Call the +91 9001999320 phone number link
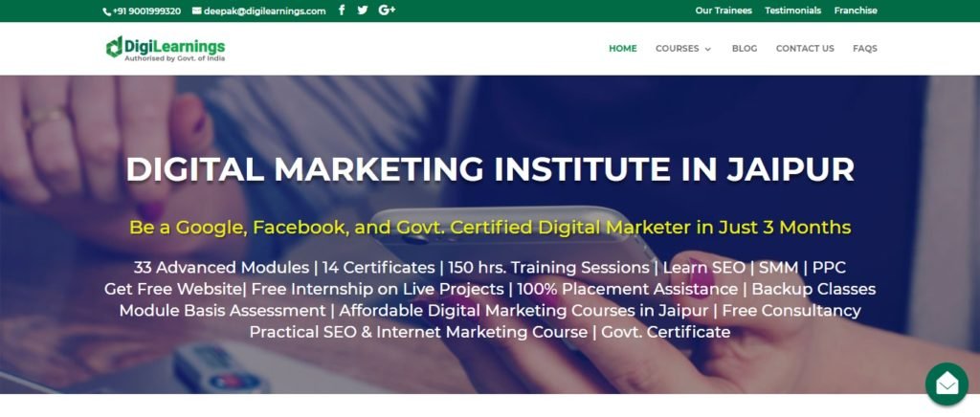Viewport: 980px width, 417px height. click(x=146, y=11)
